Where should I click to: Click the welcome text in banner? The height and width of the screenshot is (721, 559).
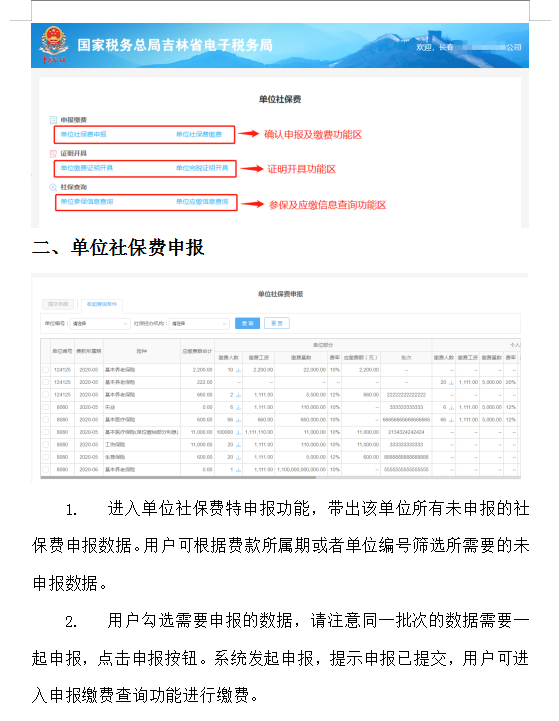click(x=469, y=47)
